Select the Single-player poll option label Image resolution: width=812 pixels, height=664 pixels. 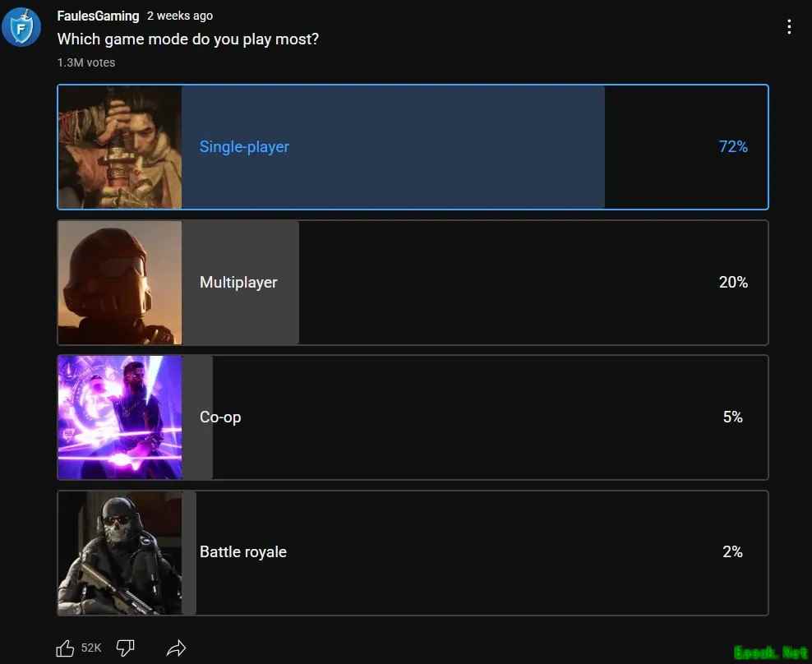pyautogui.click(x=244, y=147)
